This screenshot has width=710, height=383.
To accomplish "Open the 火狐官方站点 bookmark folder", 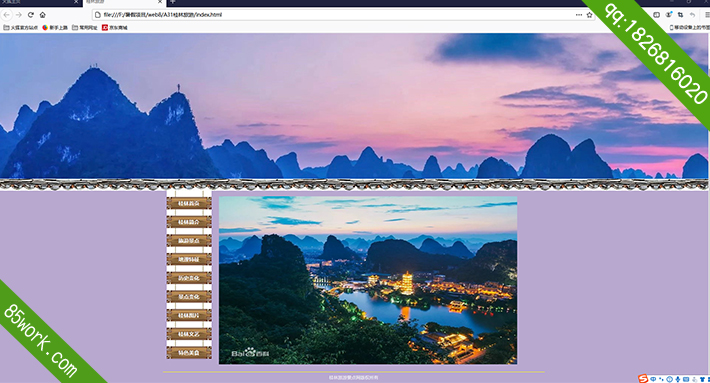I will coord(21,28).
